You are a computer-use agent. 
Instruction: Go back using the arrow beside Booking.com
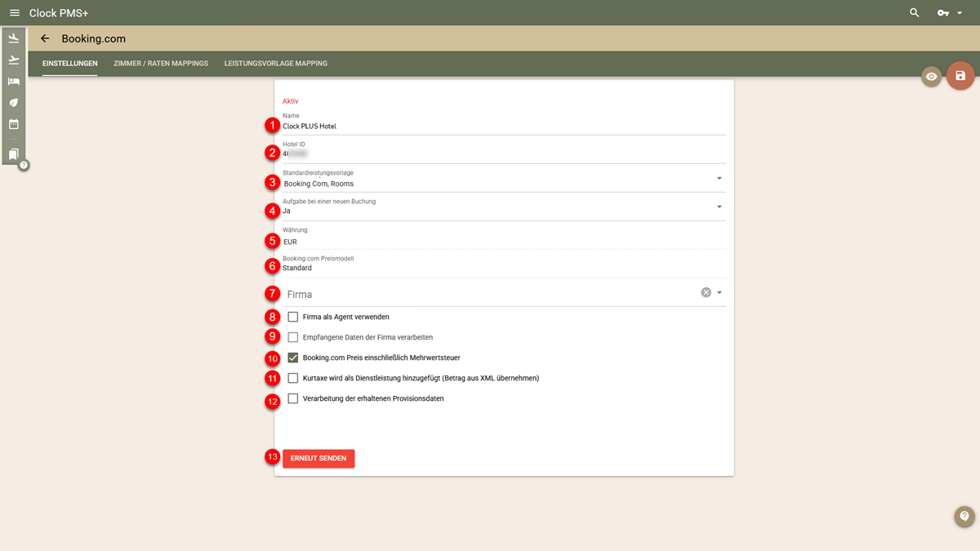click(45, 38)
